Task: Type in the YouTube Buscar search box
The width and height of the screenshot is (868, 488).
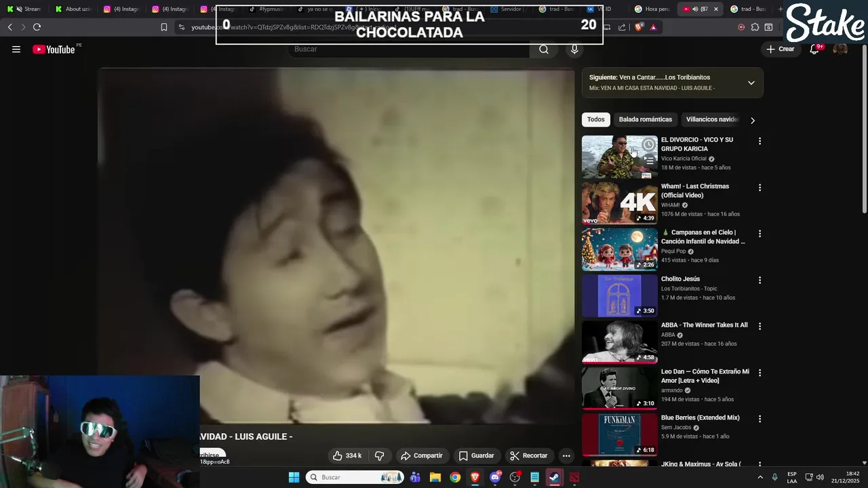Action: tap(410, 49)
